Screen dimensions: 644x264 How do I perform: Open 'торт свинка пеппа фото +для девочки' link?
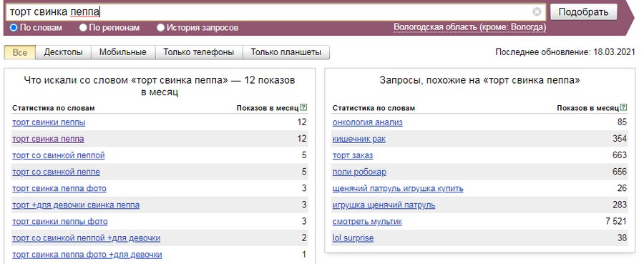click(87, 255)
